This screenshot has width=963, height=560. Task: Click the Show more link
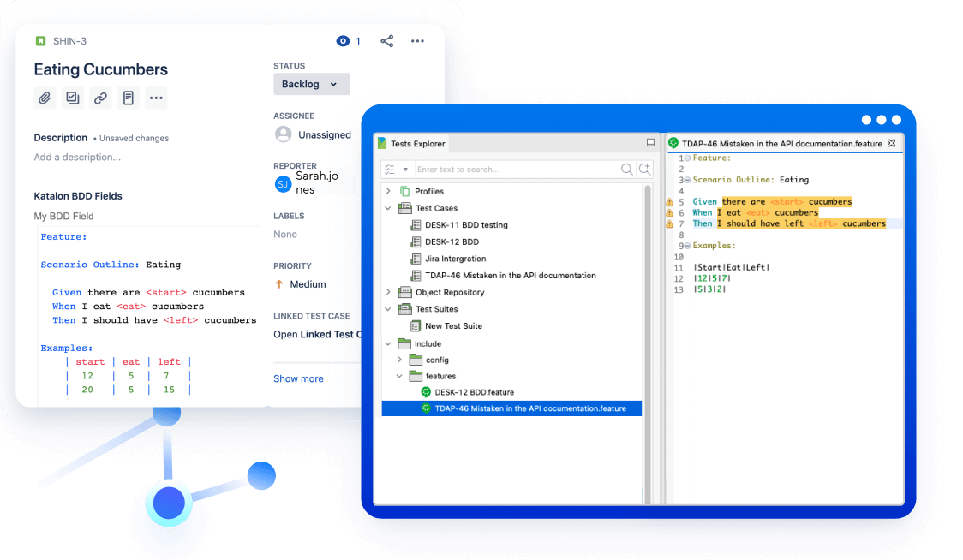pos(298,378)
